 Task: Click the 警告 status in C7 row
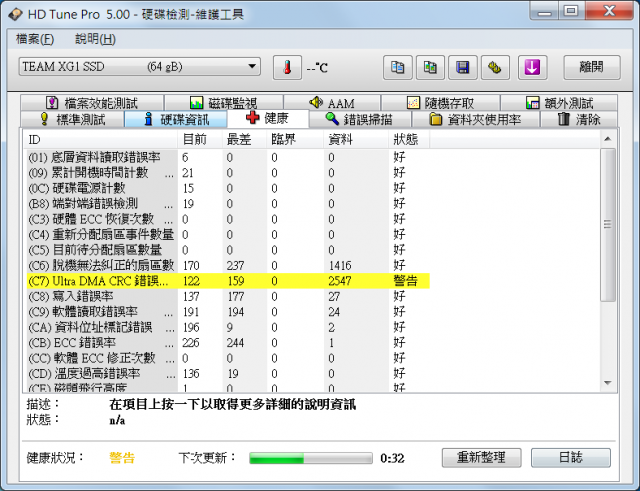(x=405, y=281)
